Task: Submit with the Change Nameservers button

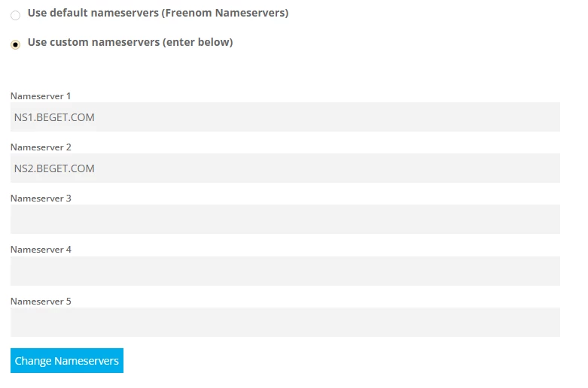Action: tap(67, 361)
